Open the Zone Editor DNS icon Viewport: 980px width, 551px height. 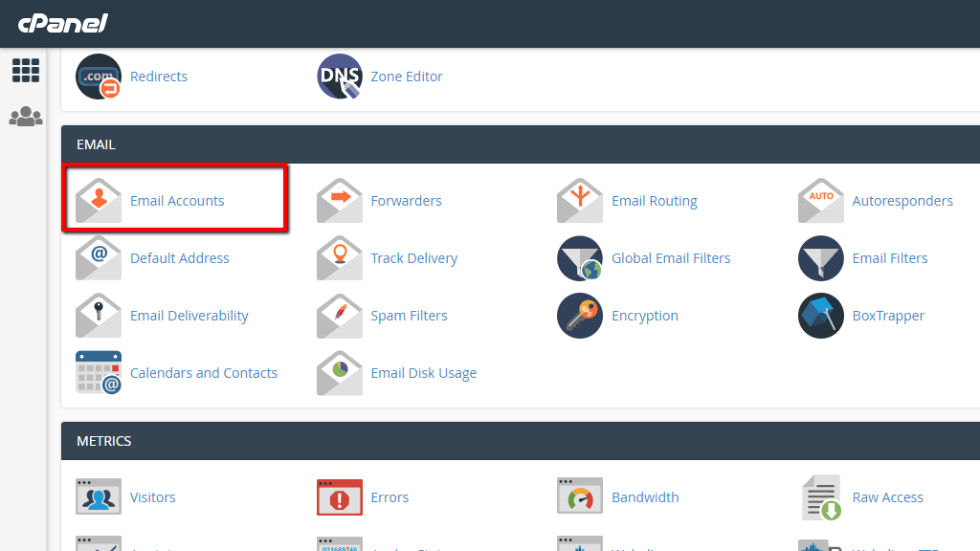(339, 77)
